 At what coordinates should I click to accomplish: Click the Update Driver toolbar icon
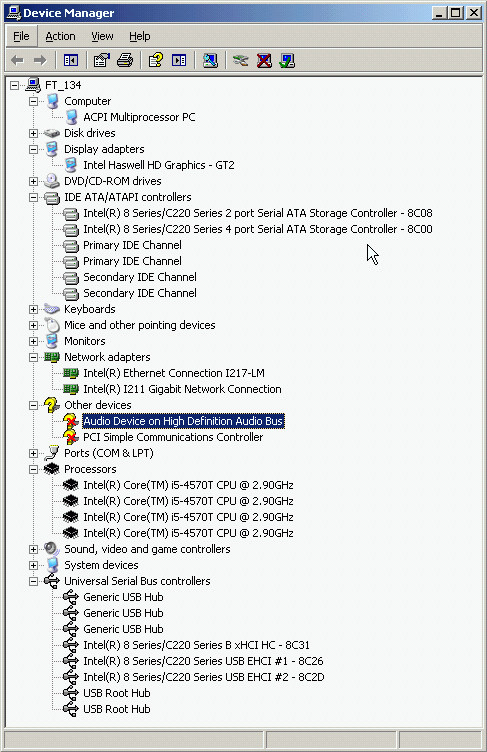point(240,60)
